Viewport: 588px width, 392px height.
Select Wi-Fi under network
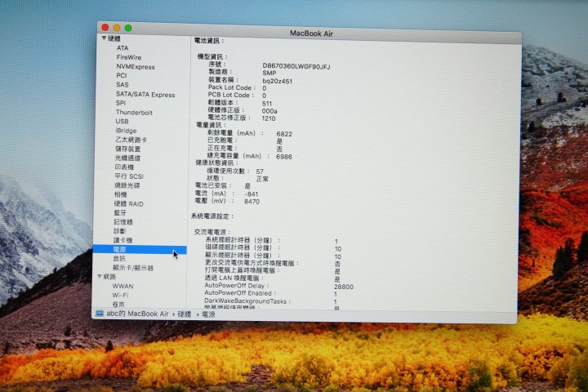point(120,295)
